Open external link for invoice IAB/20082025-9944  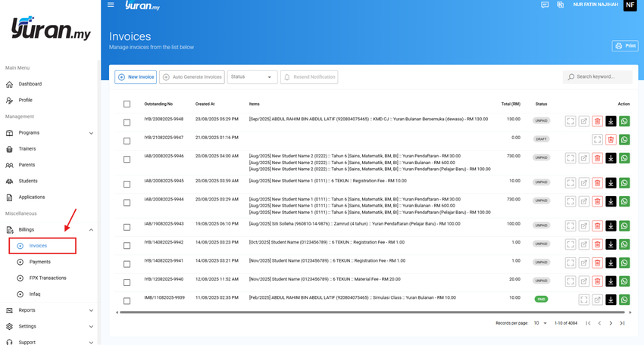pyautogui.click(x=584, y=201)
